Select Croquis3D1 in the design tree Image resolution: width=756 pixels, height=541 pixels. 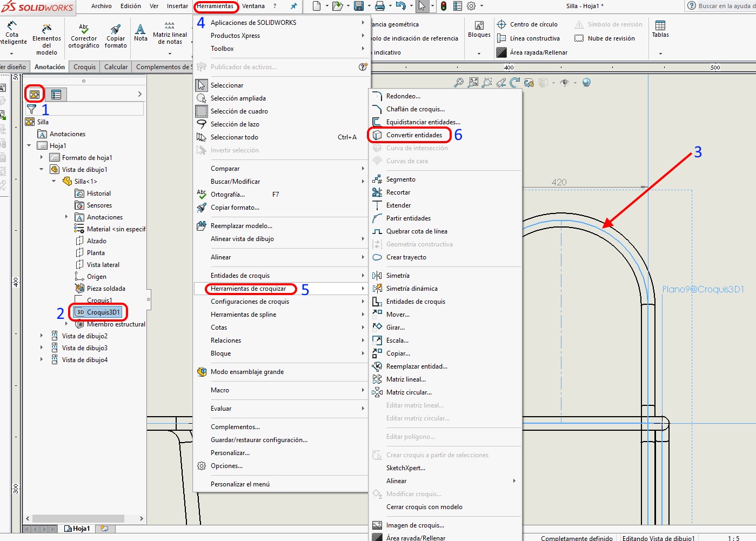[98, 312]
